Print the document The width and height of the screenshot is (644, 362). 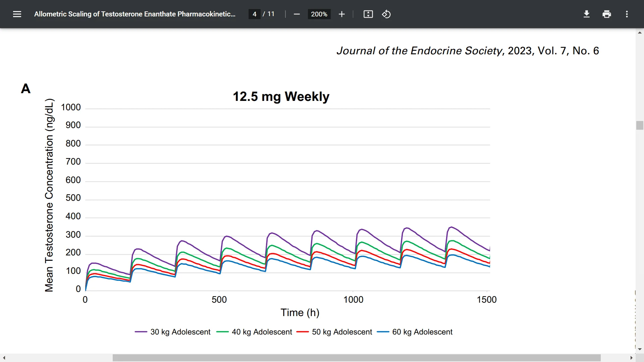[607, 14]
